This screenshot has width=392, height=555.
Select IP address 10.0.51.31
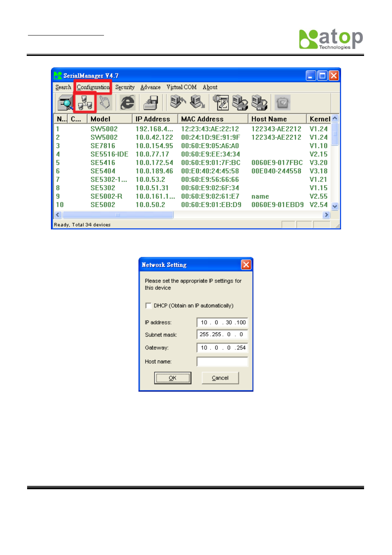[152, 188]
